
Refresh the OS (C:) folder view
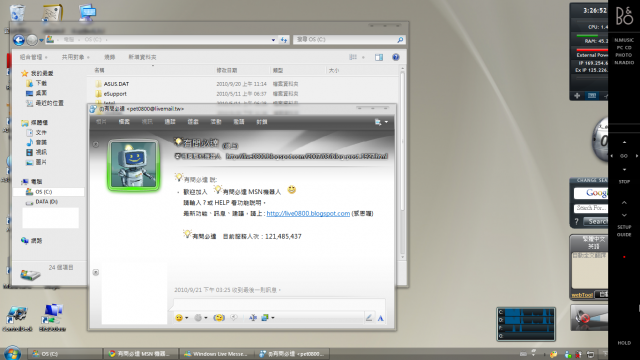pos(284,40)
